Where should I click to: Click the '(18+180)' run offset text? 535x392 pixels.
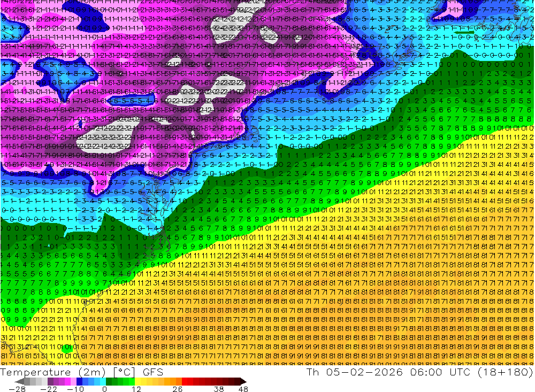(x=506, y=372)
